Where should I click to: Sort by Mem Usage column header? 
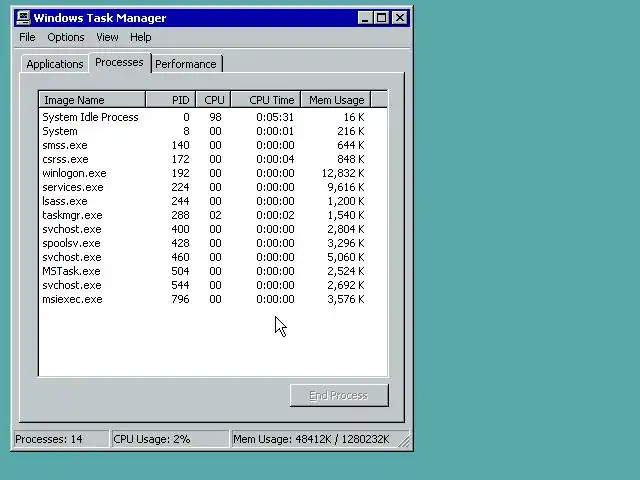[336, 100]
